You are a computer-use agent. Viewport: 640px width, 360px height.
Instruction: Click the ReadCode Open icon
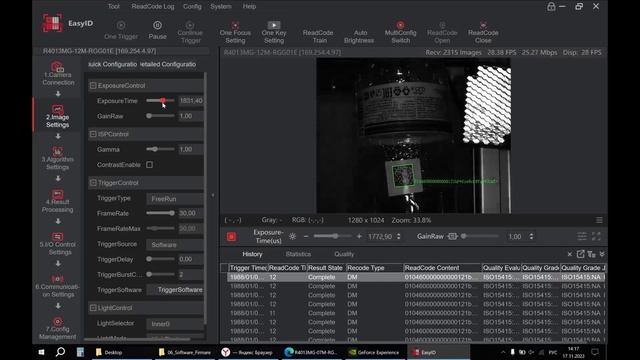[x=442, y=25]
